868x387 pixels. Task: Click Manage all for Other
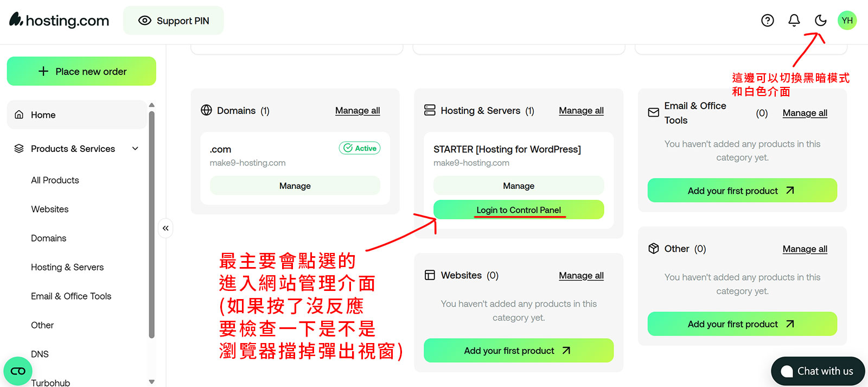coord(805,249)
